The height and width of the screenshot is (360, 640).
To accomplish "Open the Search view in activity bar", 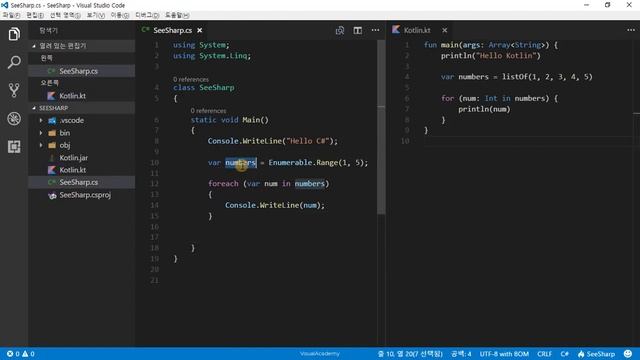I will click(14, 62).
